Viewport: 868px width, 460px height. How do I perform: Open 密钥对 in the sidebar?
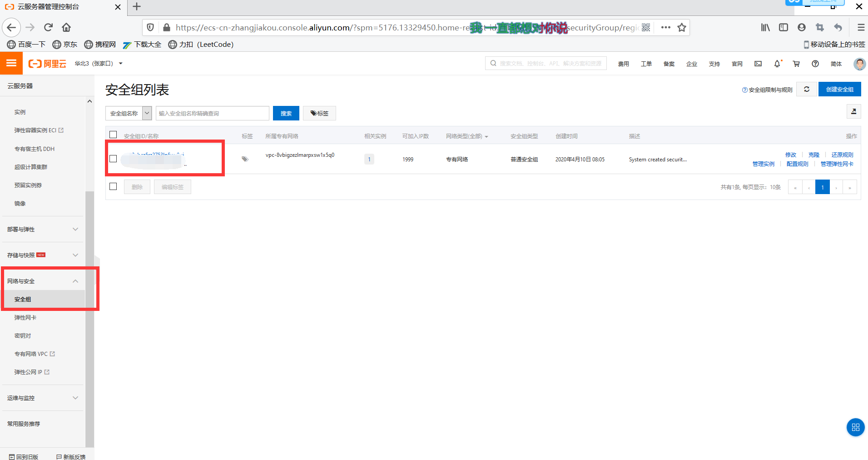tap(23, 335)
